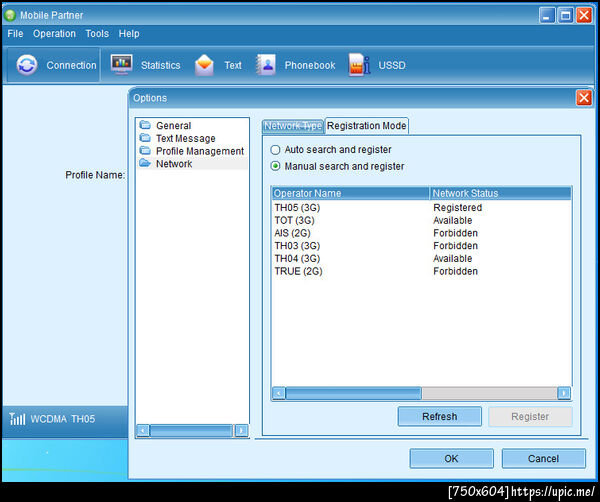
Task: Click operator list scrollbar right arrow
Action: [x=564, y=393]
